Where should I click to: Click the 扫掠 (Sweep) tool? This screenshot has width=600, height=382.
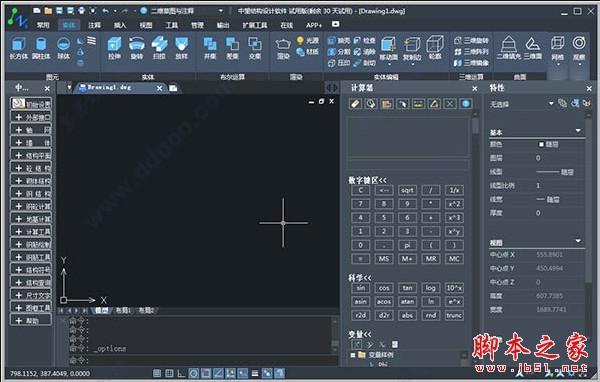coord(159,48)
